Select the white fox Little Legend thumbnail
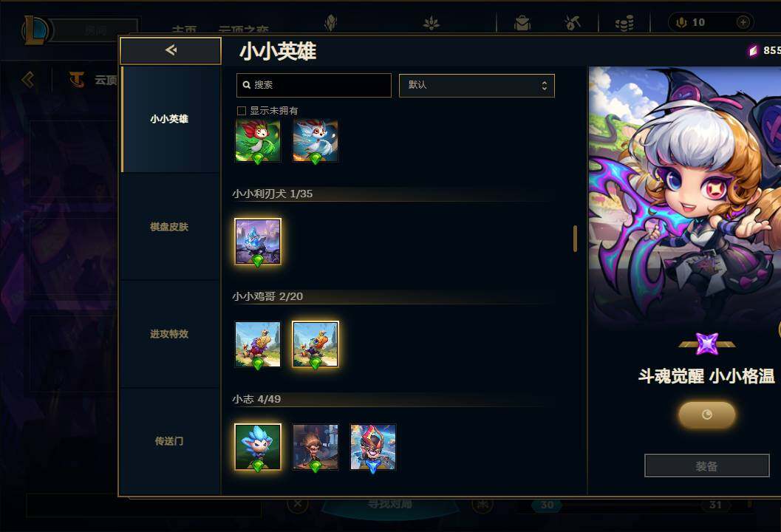The width and height of the screenshot is (781, 532). 316,141
